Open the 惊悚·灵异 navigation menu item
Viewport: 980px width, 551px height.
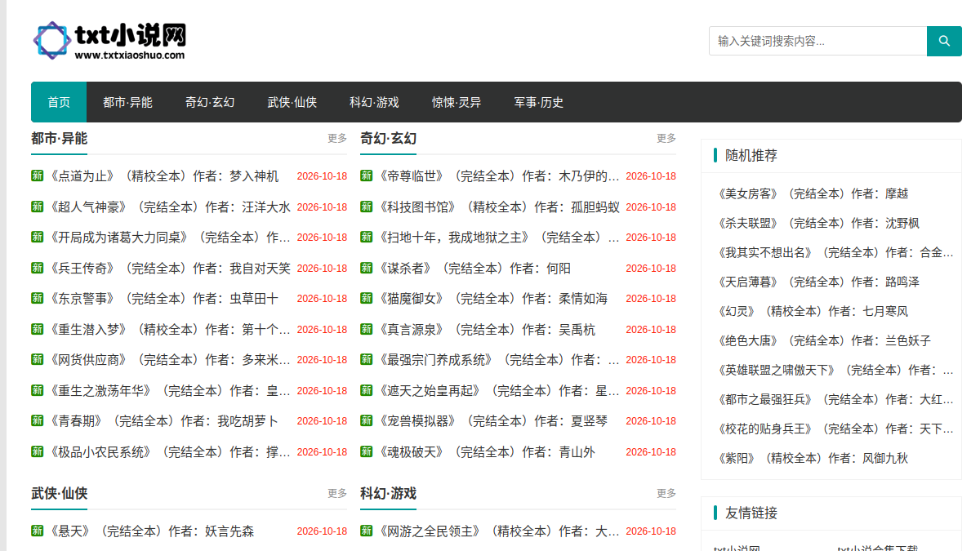(x=457, y=102)
